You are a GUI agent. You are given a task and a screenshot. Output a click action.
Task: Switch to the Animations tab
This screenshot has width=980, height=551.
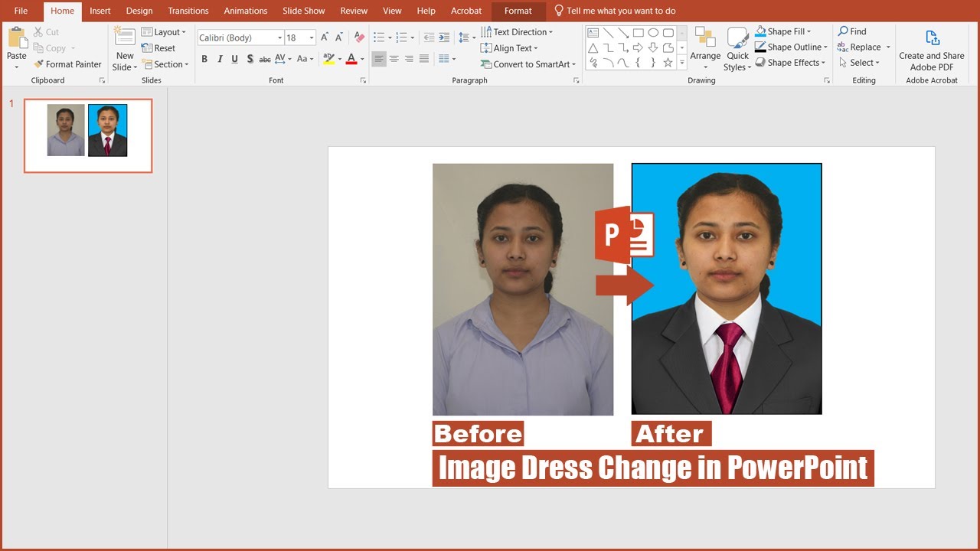[246, 11]
